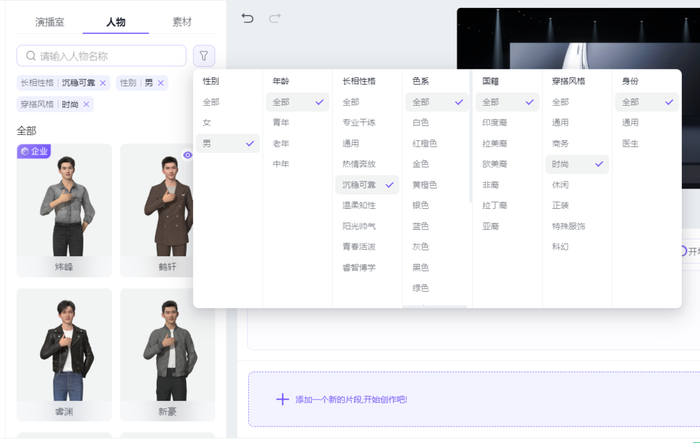Remove the 时尚 style filter tag
The image size is (700, 443).
tap(86, 104)
